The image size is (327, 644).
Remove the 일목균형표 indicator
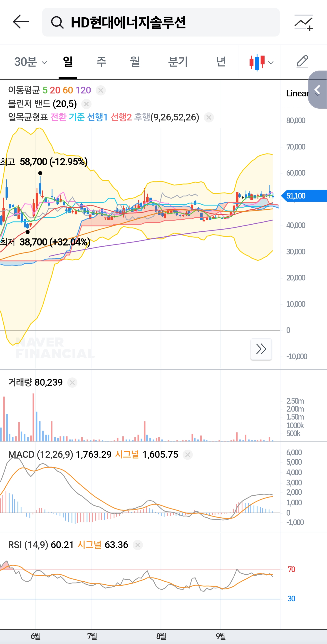click(x=209, y=117)
